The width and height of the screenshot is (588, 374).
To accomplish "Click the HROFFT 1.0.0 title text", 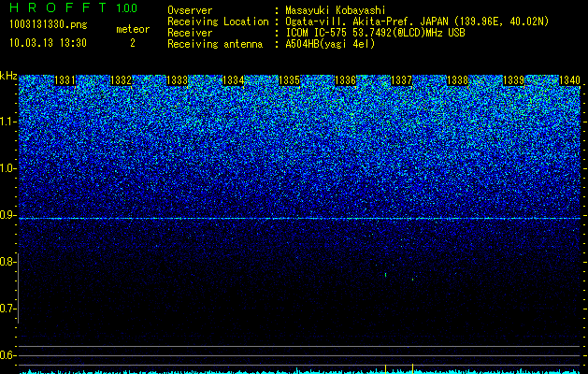I will [x=74, y=7].
